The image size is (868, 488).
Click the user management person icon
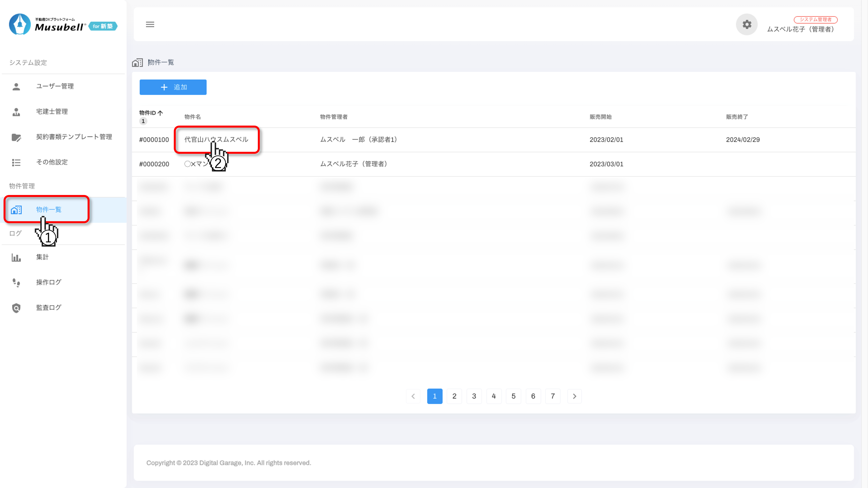16,87
